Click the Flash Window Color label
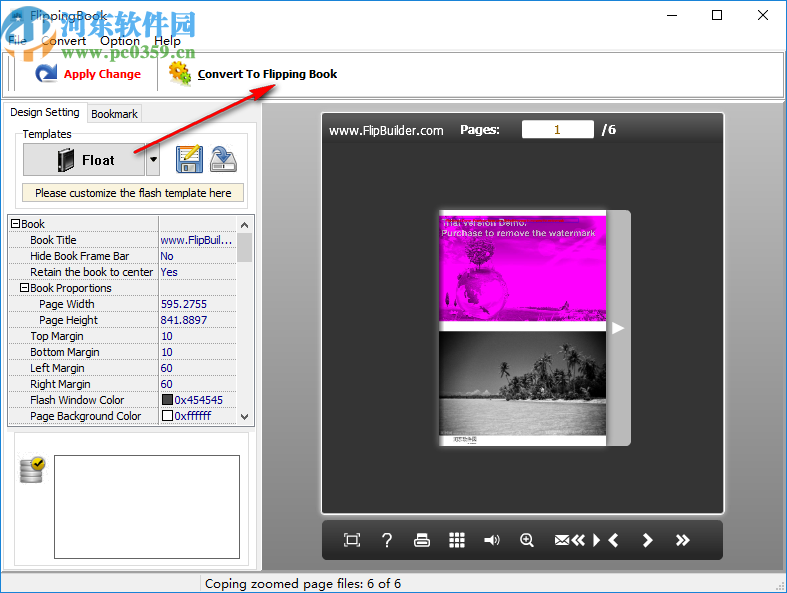Viewport: 787px width, 593px height. (77, 400)
